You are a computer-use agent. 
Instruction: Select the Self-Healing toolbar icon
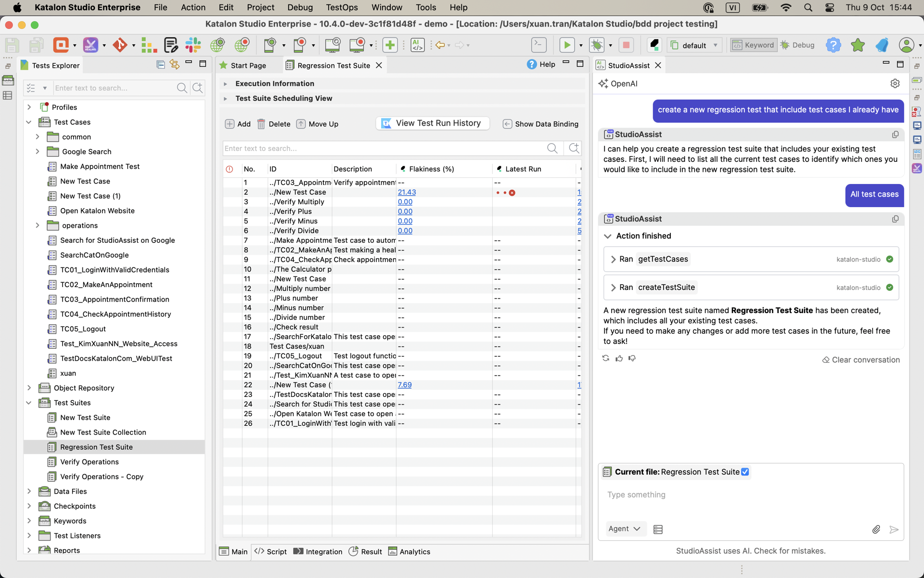point(91,45)
